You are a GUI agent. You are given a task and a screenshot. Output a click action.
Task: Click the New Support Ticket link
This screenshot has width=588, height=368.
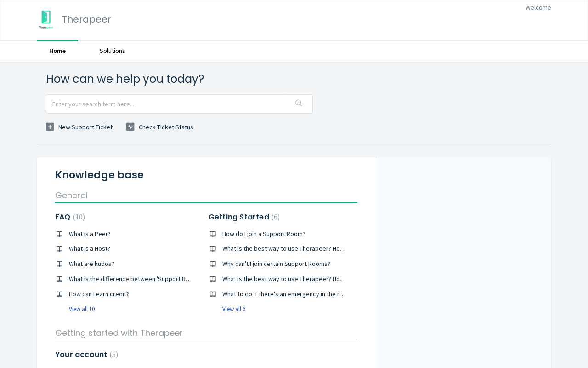(85, 127)
